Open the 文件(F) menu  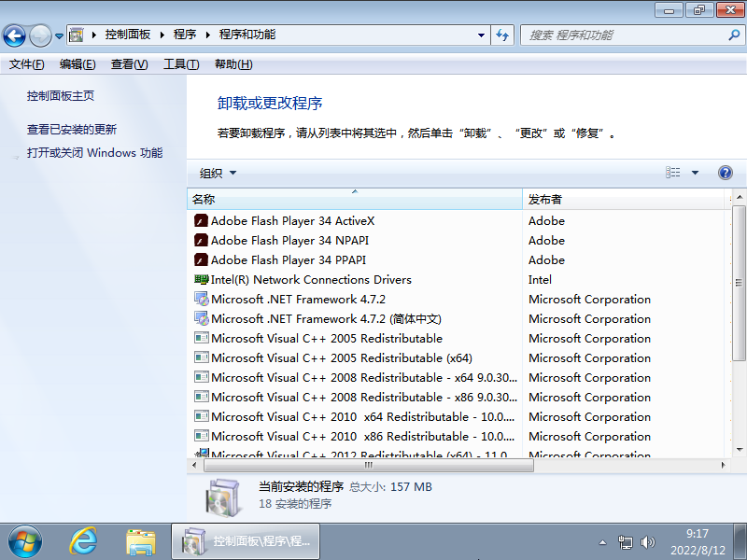click(x=27, y=64)
